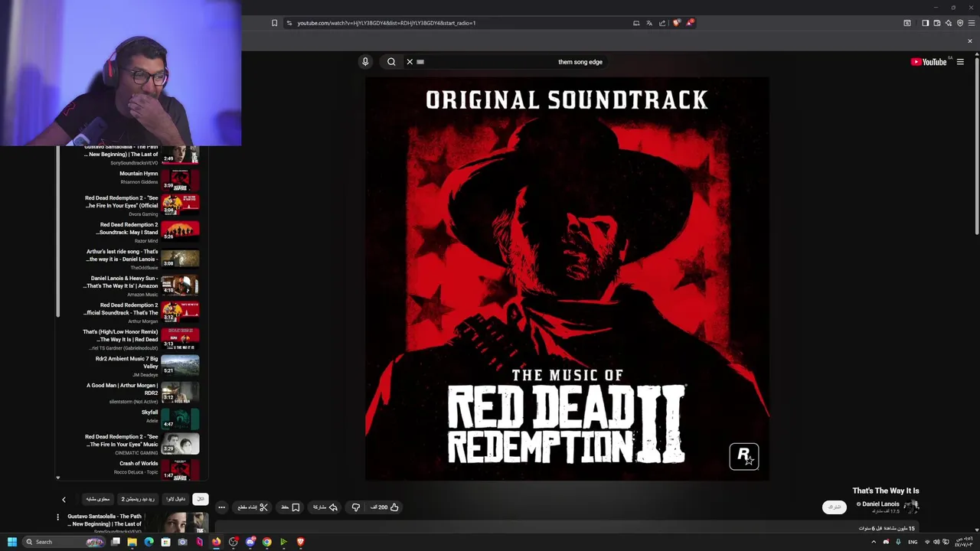Click the ENG language indicator in the tray
Screen dimensions: 980x551
point(913,542)
